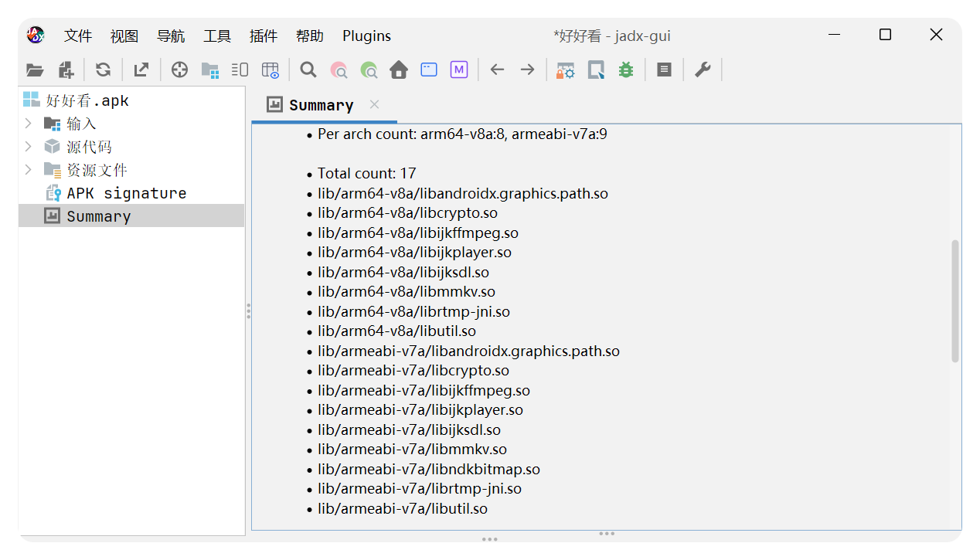Screen dimensions: 980x560
Task: Open comment search with green icon
Action: click(369, 70)
